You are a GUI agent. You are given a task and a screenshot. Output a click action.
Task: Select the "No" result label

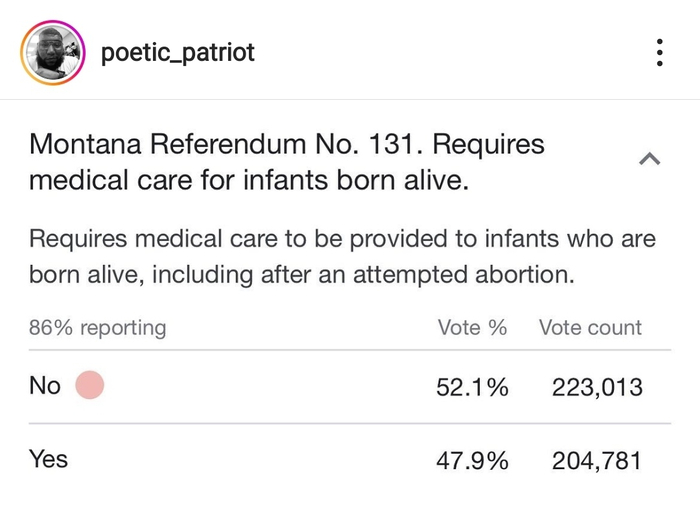pyautogui.click(x=45, y=386)
